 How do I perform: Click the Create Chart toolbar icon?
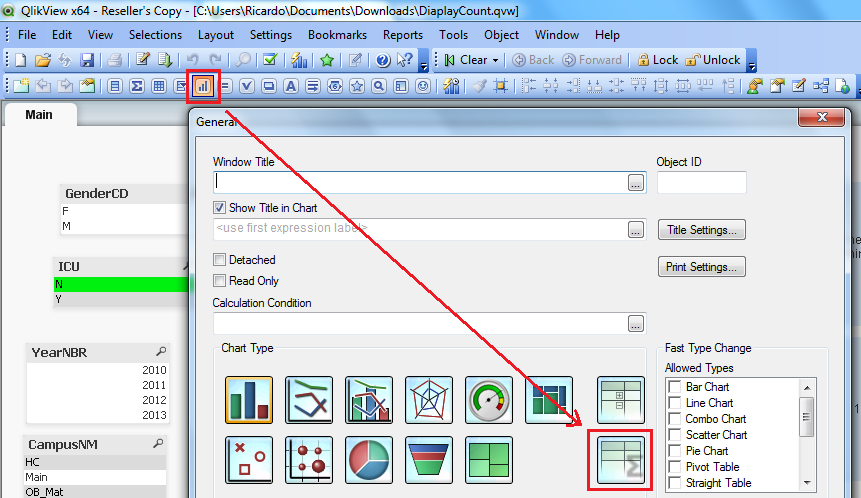pos(203,86)
